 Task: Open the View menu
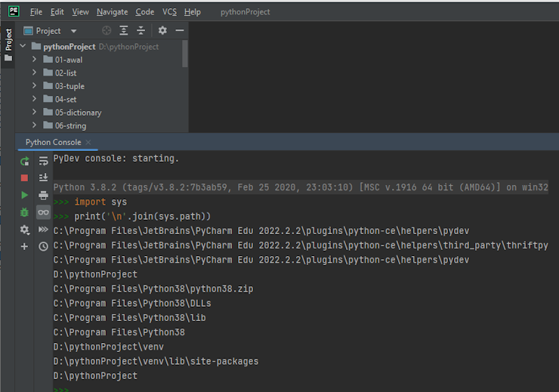coord(80,12)
